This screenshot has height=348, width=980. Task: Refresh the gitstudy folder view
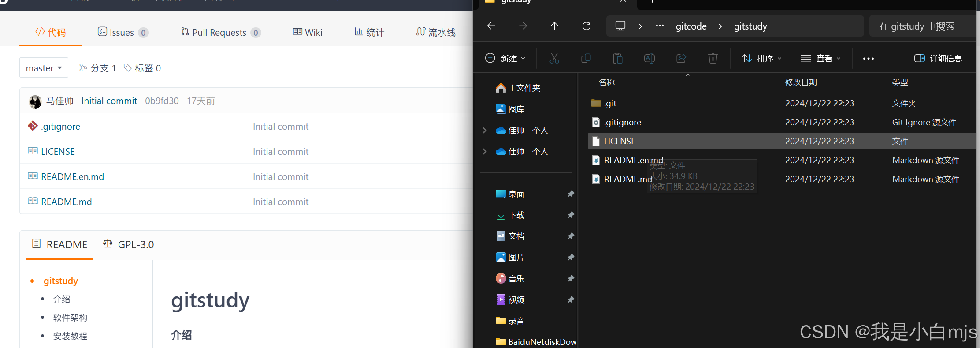click(587, 26)
